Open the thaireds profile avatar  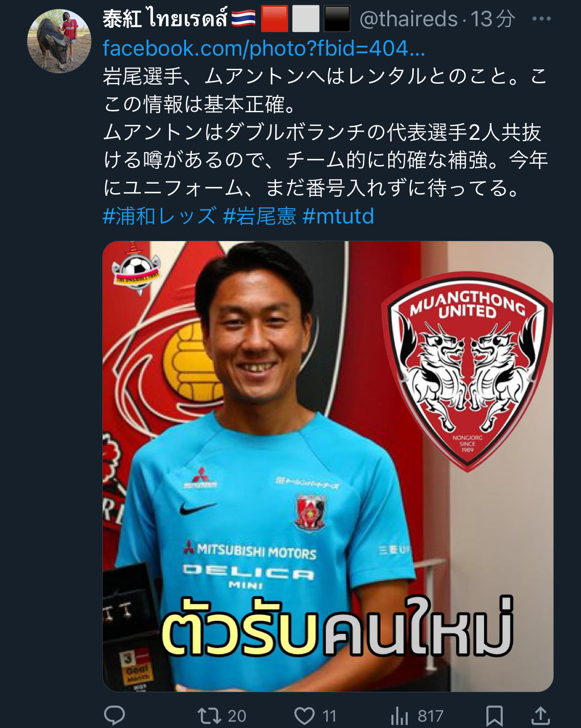pos(59,41)
